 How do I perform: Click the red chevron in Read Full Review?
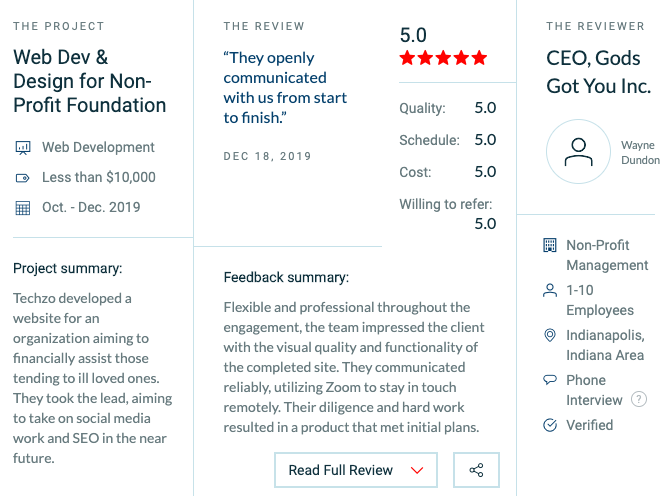[417, 470]
